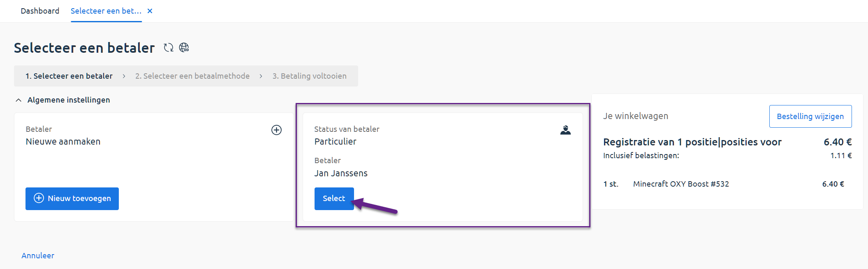Click the 'Nieuwe aanmaken' payer text

(63, 142)
